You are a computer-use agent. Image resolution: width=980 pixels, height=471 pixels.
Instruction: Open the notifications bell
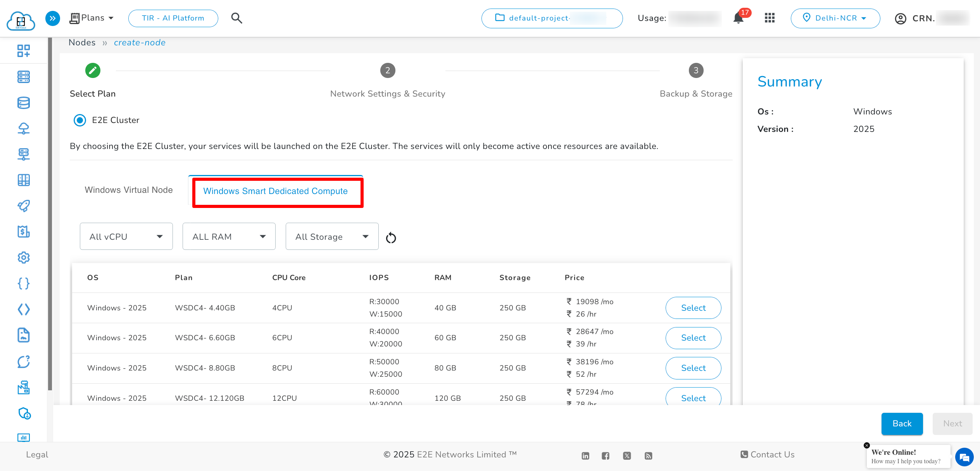[738, 18]
